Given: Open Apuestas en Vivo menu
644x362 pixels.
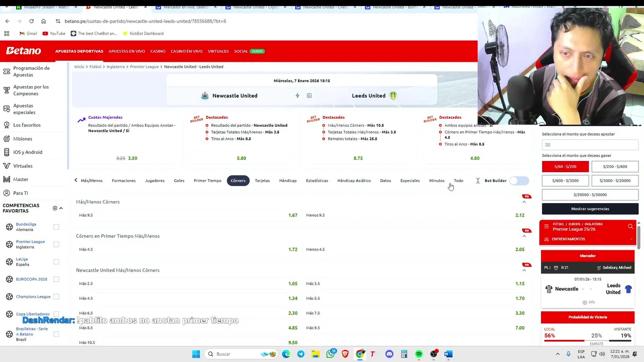Looking at the screenshot, I should pyautogui.click(x=127, y=51).
